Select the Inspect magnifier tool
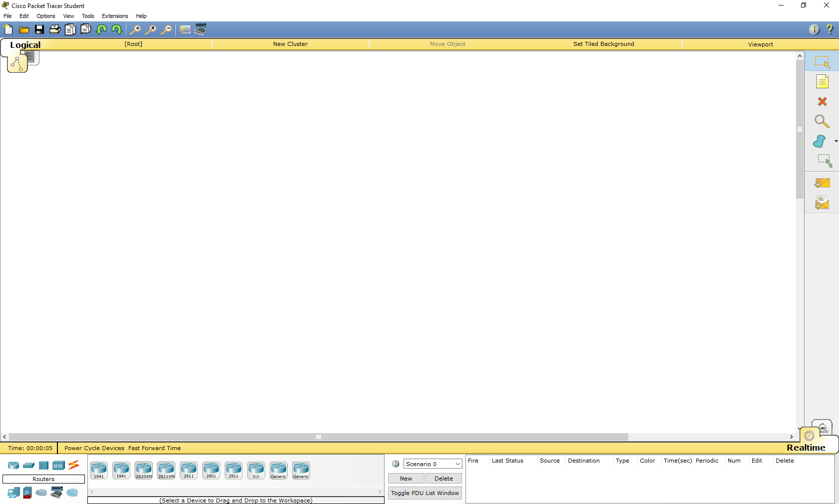 coord(822,121)
